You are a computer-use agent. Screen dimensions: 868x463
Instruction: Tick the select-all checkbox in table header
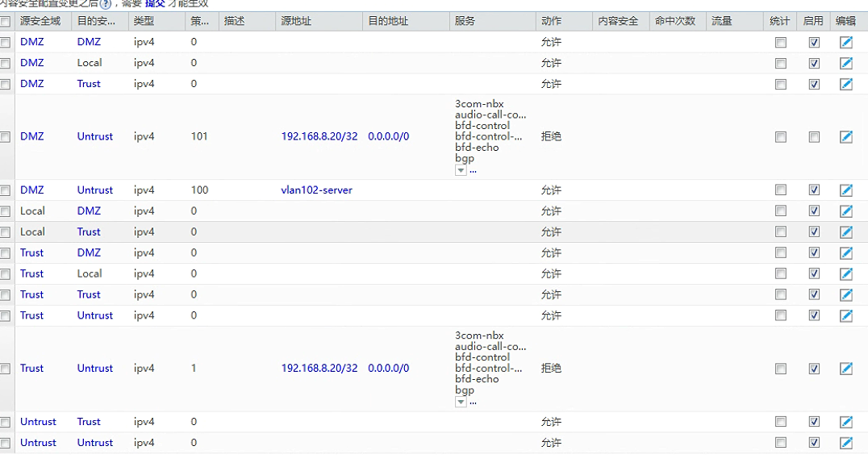point(6,22)
